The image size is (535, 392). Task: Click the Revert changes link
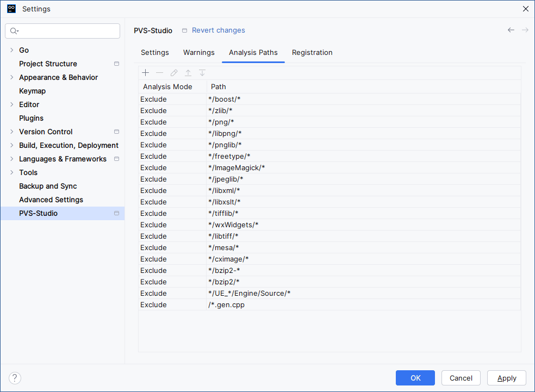point(218,30)
